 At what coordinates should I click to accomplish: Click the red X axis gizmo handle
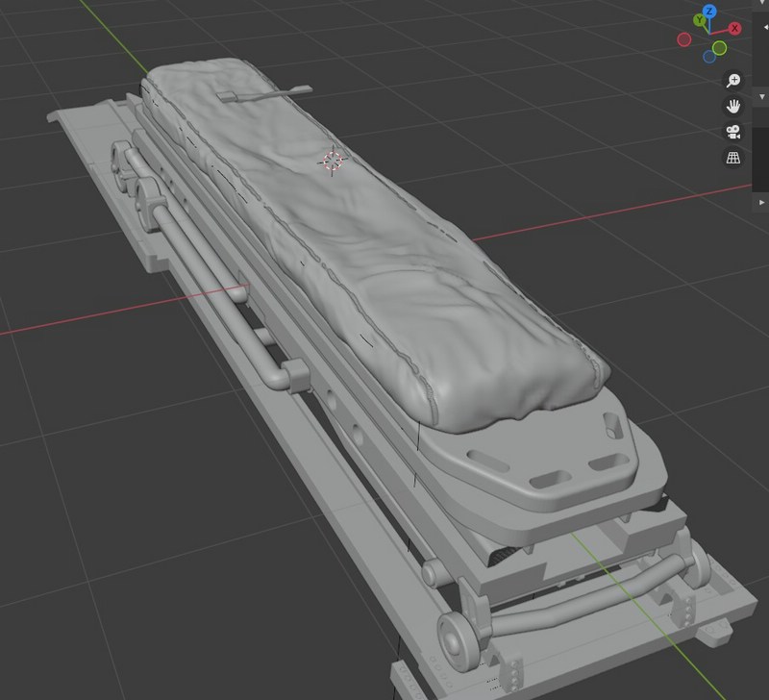click(735, 28)
